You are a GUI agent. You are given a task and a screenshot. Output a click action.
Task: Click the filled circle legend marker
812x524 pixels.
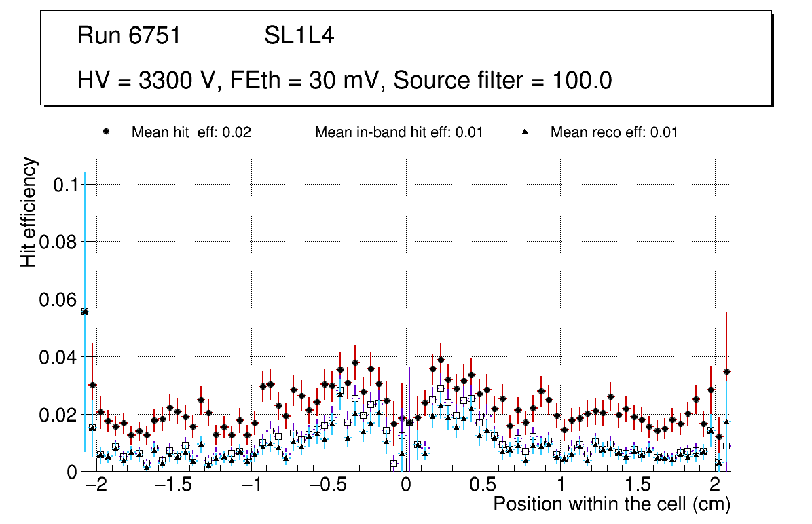106,132
